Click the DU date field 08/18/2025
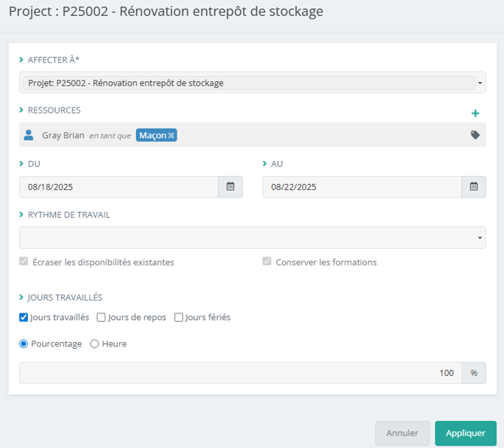Viewport: 504px width, 448px height. point(119,187)
